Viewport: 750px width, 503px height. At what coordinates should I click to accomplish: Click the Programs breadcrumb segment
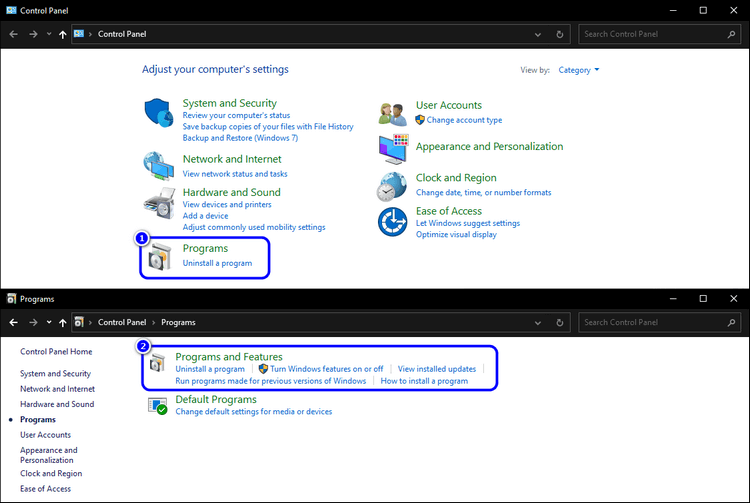pos(178,322)
